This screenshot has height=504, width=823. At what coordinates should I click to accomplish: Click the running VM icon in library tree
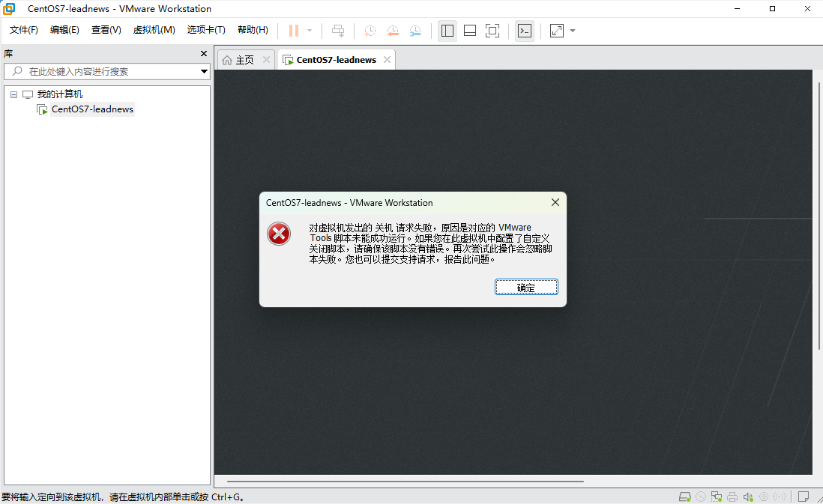click(x=42, y=109)
